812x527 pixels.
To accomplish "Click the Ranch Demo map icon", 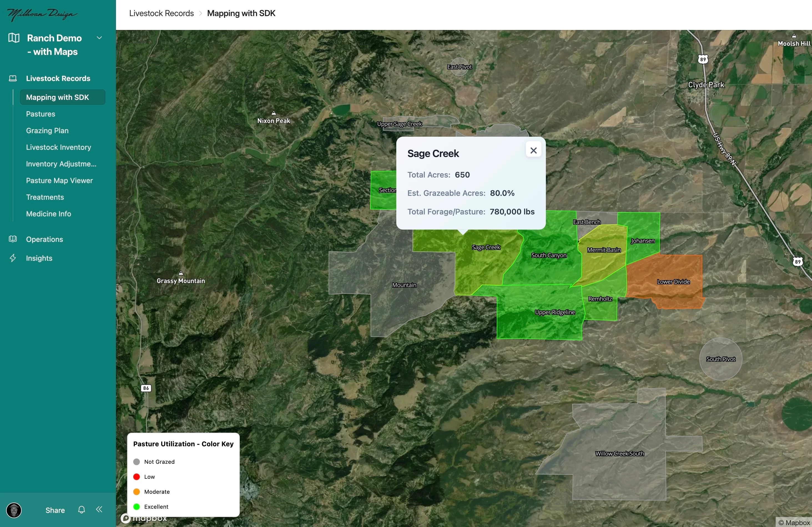I will [14, 38].
